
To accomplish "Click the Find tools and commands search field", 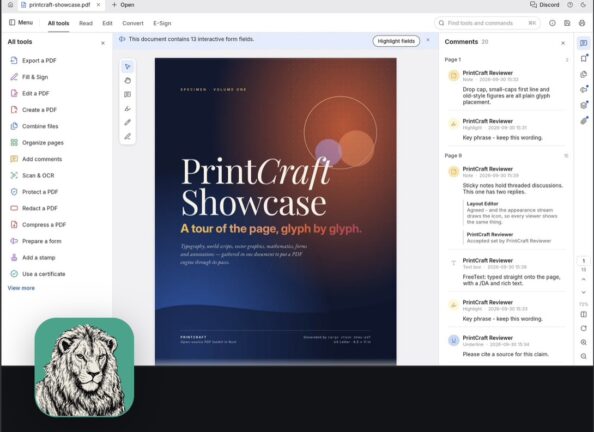I will pyautogui.click(x=487, y=23).
